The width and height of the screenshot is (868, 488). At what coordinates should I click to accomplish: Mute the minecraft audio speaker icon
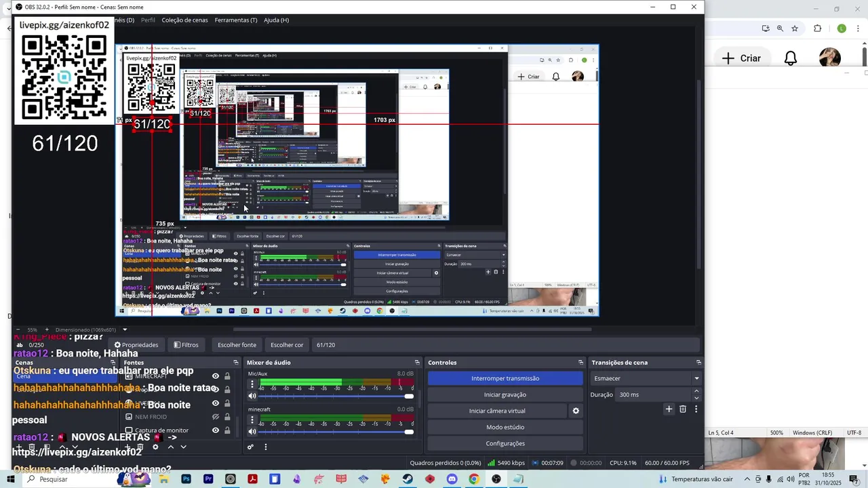click(252, 432)
